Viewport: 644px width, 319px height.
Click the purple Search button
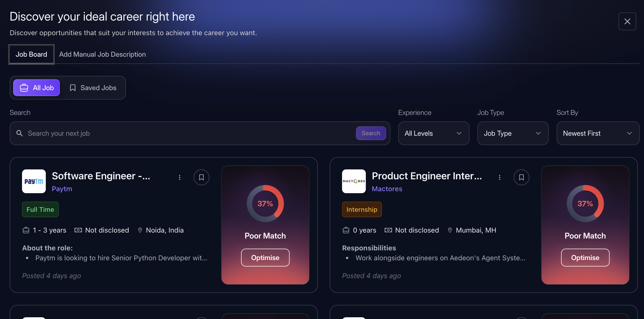371,133
